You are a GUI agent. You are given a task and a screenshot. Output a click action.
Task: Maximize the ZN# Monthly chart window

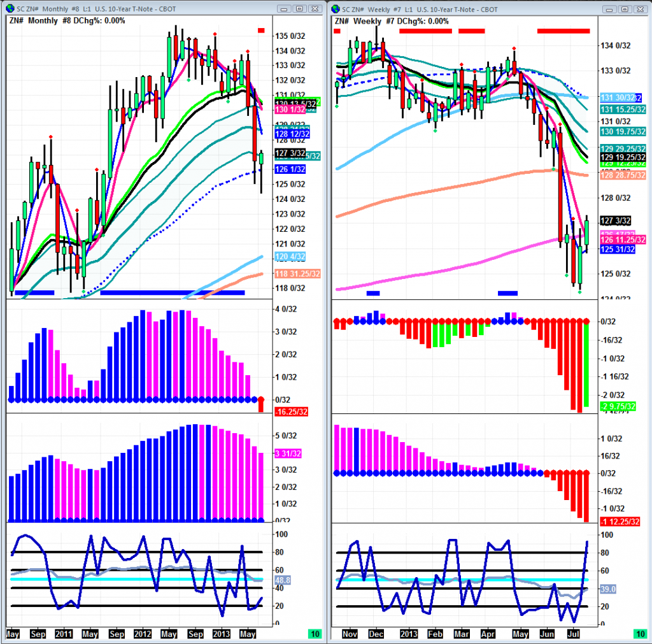tap(299, 9)
